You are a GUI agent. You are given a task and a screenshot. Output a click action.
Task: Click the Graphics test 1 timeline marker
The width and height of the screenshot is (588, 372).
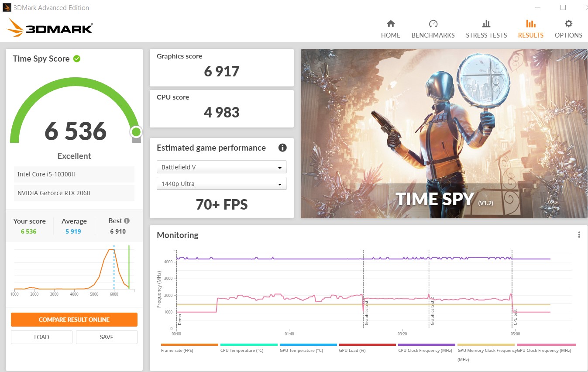(x=366, y=313)
